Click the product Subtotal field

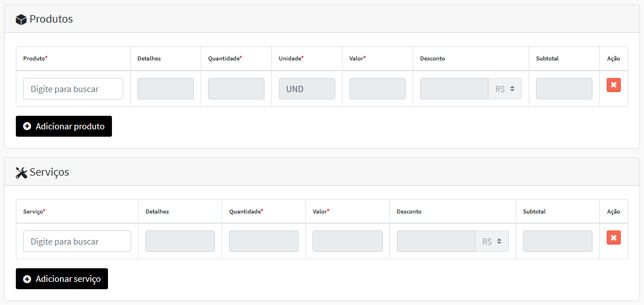pos(564,89)
